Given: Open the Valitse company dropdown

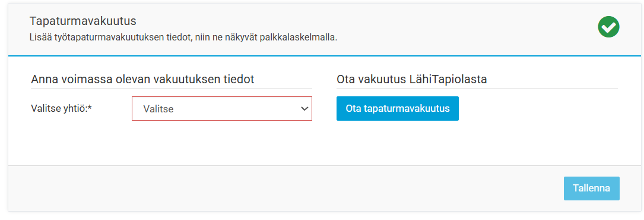Looking at the screenshot, I should pos(222,109).
